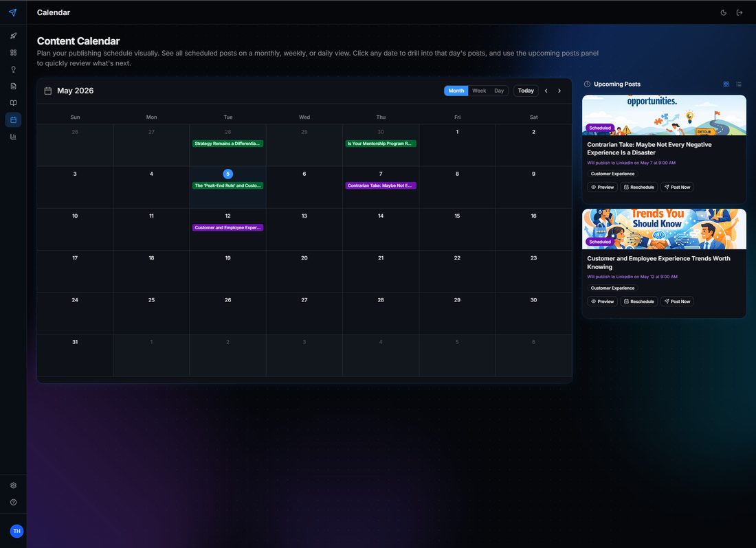This screenshot has width=756, height=548.
Task: Open the open-book library sidebar icon
Action: click(x=14, y=103)
